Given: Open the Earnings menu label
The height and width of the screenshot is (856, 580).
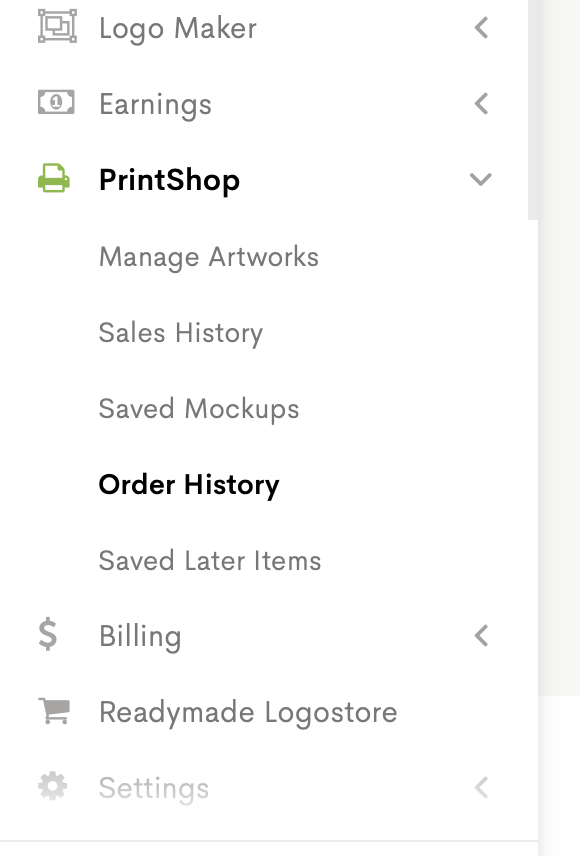Looking at the screenshot, I should point(155,105).
